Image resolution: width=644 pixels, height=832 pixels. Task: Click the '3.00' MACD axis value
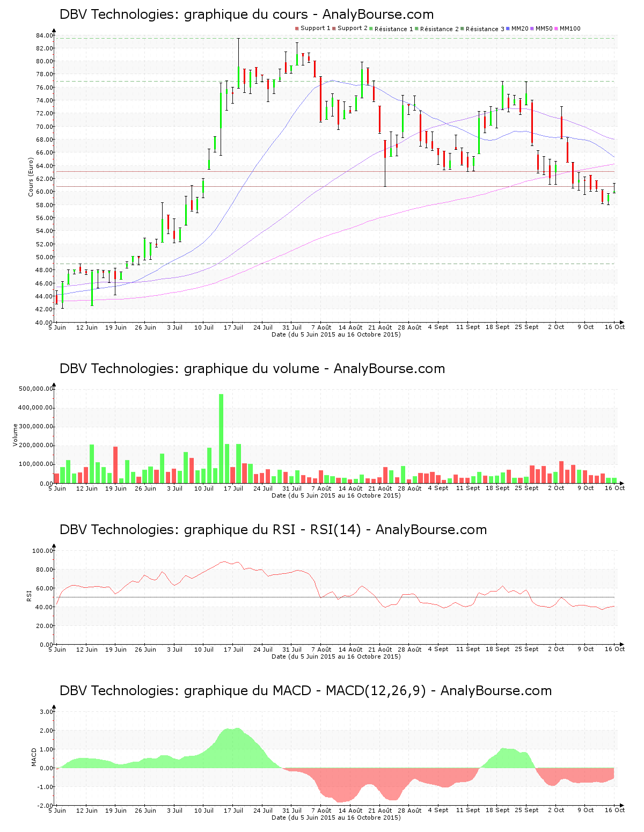tap(47, 712)
